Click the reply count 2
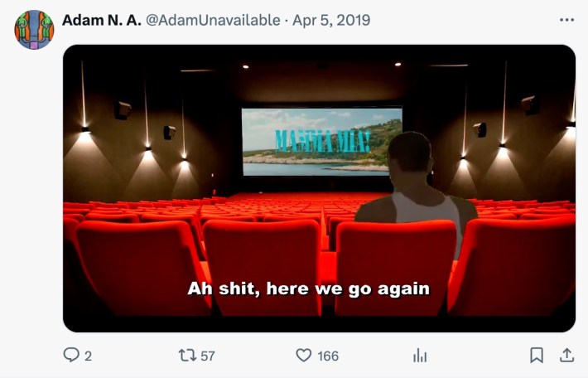588x378 pixels. point(88,356)
